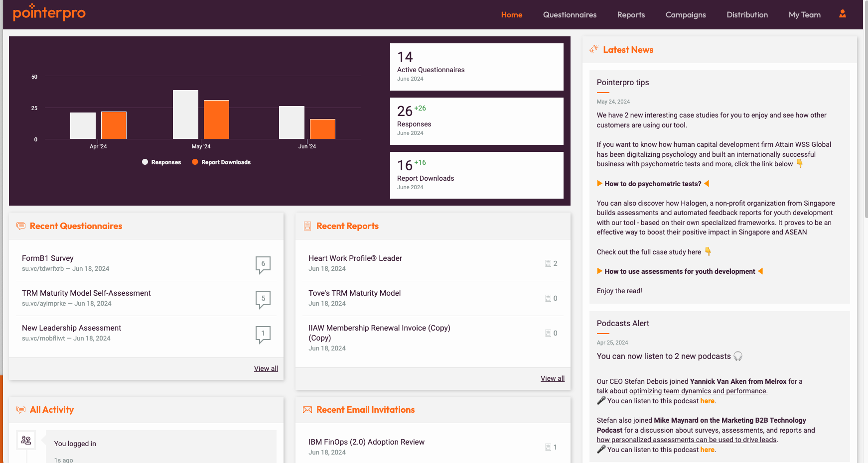Image resolution: width=868 pixels, height=463 pixels.
Task: Click 'here' link for Melrox podcast
Action: tap(707, 401)
